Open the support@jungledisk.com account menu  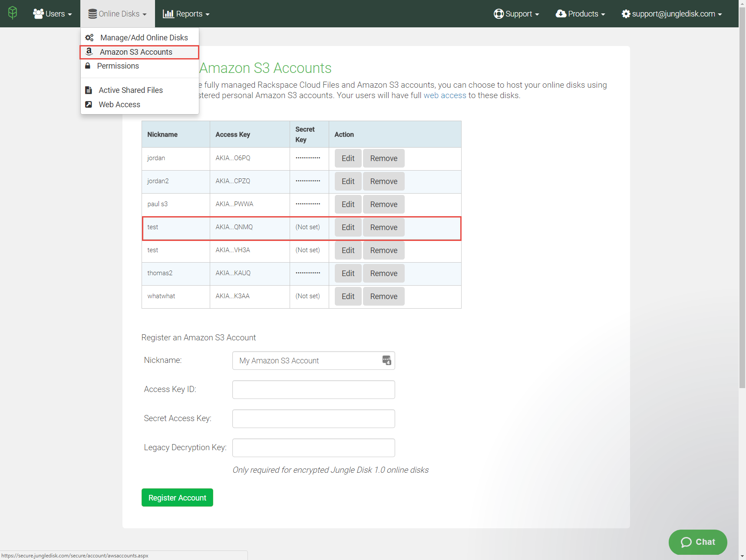click(x=672, y=14)
